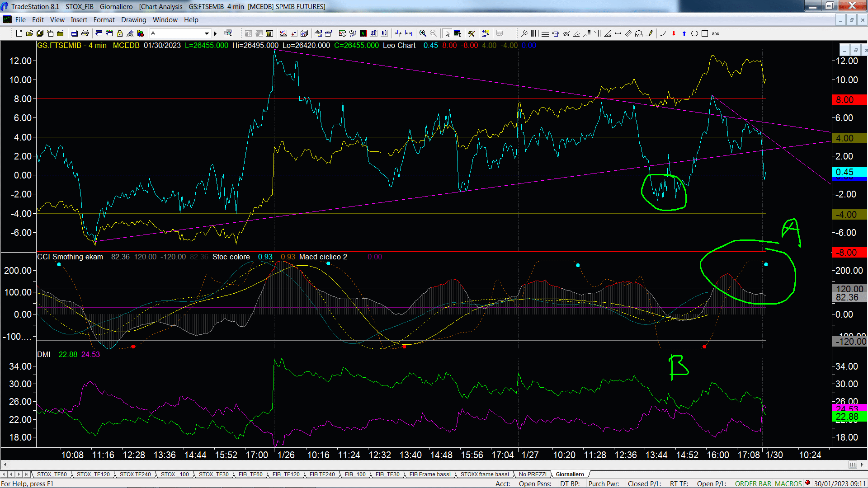
Task: Click the horizontal scrollbar left arrow
Action: coord(5,465)
